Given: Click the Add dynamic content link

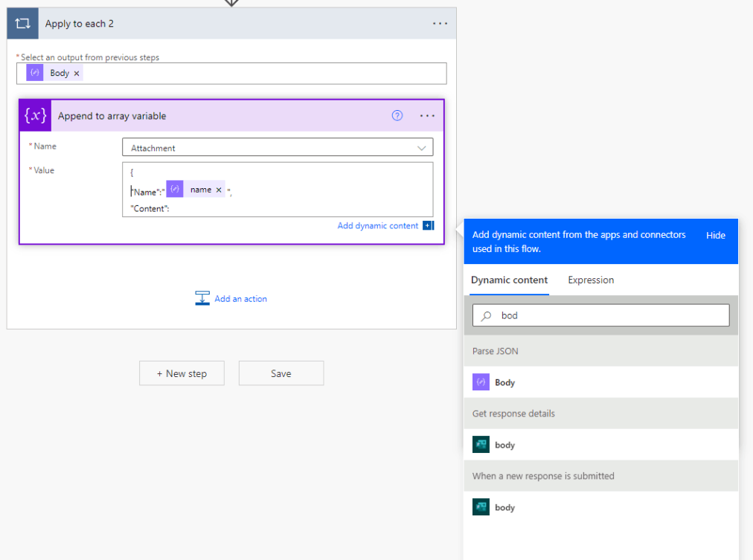Looking at the screenshot, I should tap(377, 225).
